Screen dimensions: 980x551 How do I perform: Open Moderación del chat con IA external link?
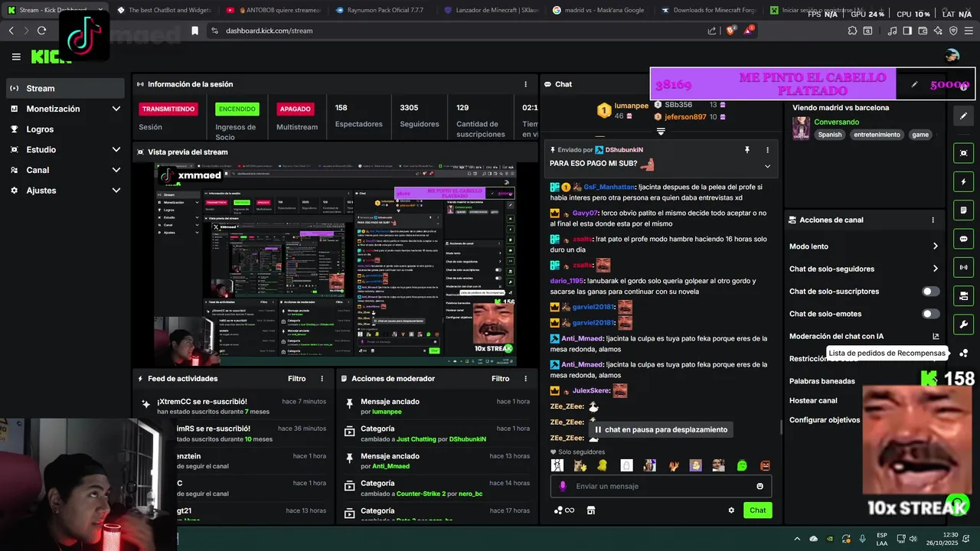(935, 336)
